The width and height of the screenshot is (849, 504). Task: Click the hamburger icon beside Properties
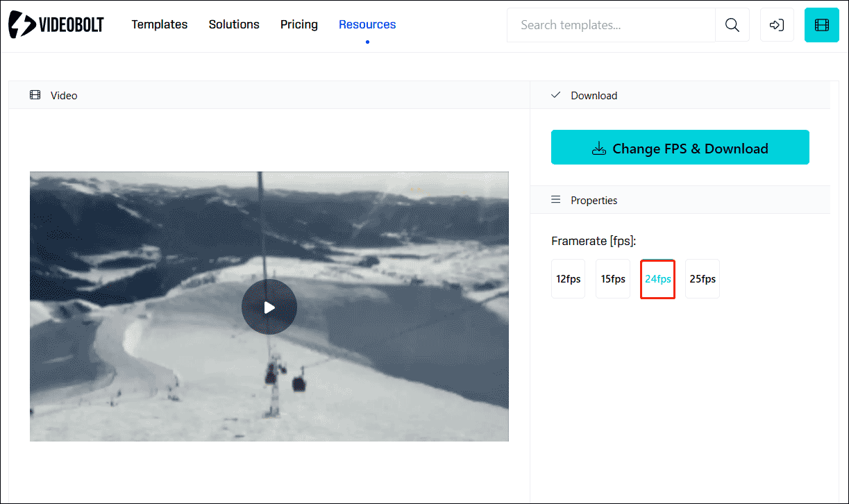pyautogui.click(x=555, y=200)
